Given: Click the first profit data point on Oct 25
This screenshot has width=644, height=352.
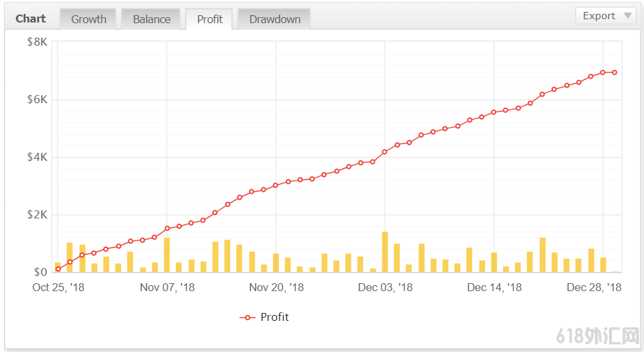Looking at the screenshot, I should point(58,269).
